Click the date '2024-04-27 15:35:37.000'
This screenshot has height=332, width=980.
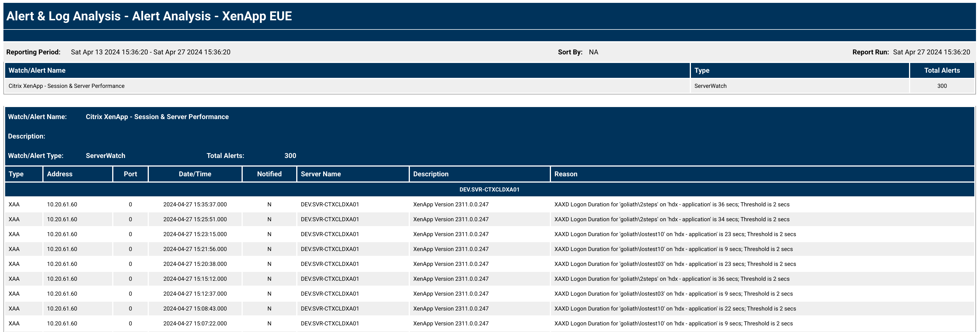195,204
